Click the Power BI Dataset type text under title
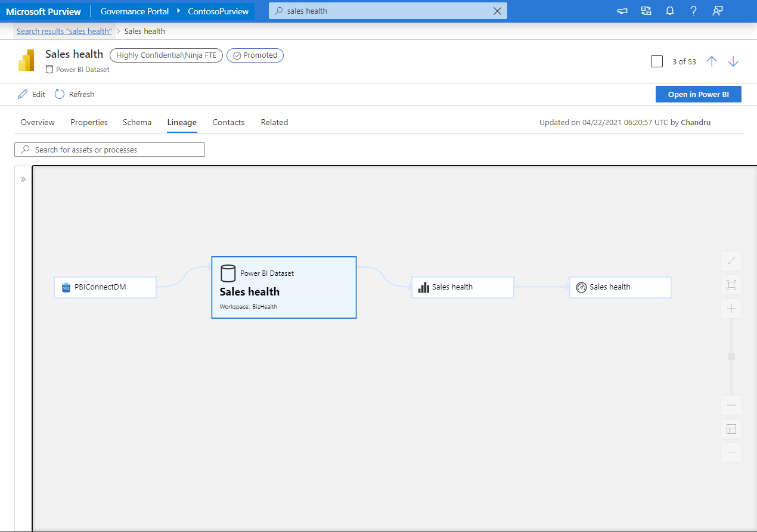This screenshot has width=757, height=532. click(83, 70)
